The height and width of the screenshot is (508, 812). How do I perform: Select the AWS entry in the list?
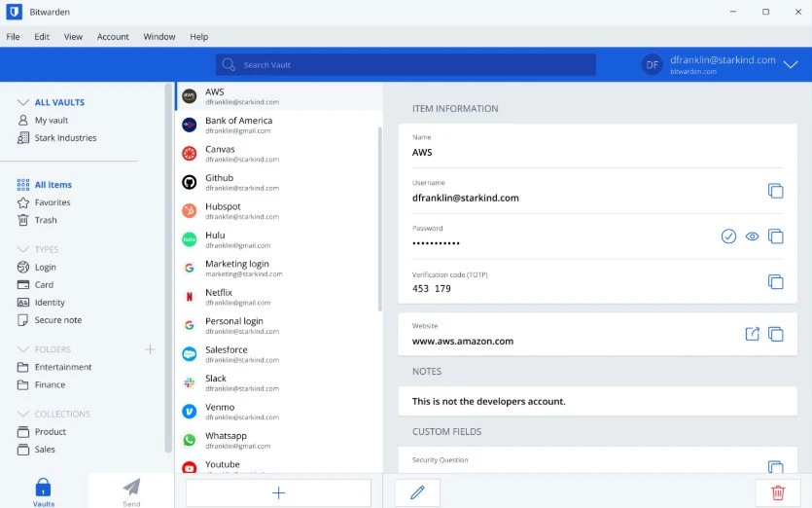coord(278,96)
